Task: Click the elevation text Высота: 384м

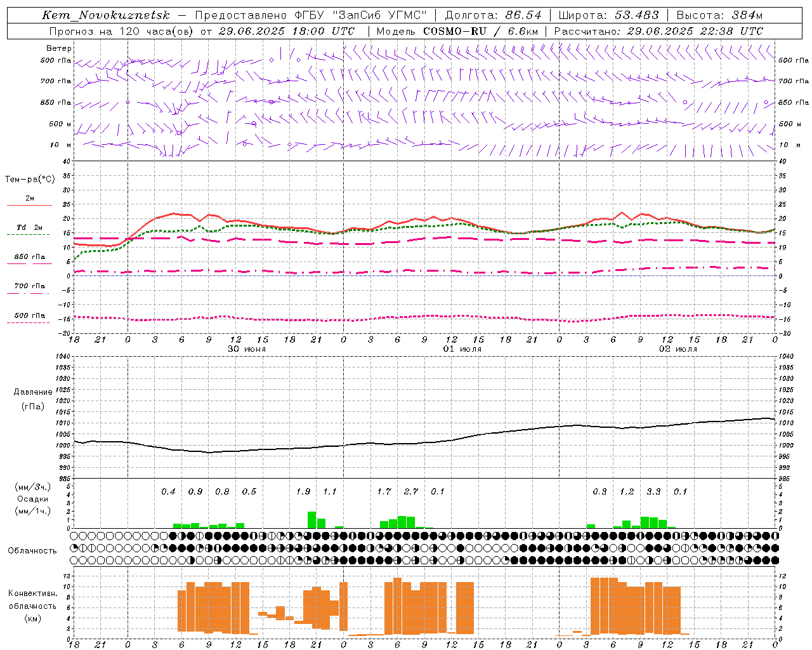Action: click(x=719, y=15)
